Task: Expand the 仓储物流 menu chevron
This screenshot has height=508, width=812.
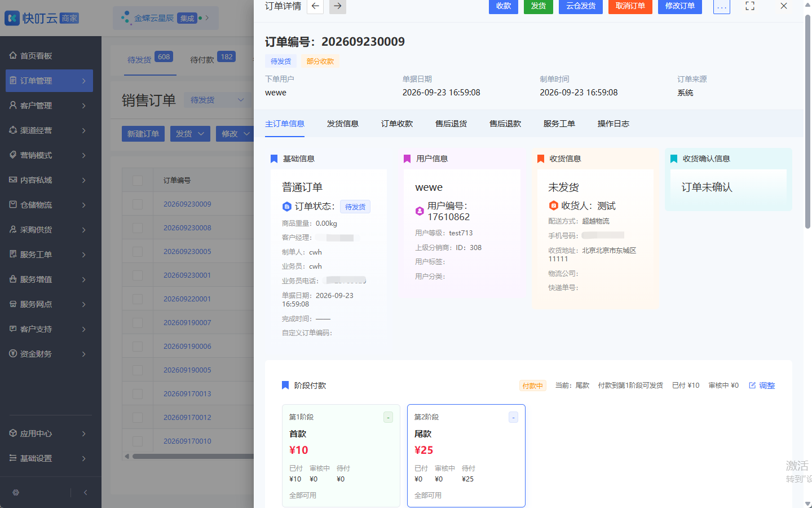Action: click(84, 205)
